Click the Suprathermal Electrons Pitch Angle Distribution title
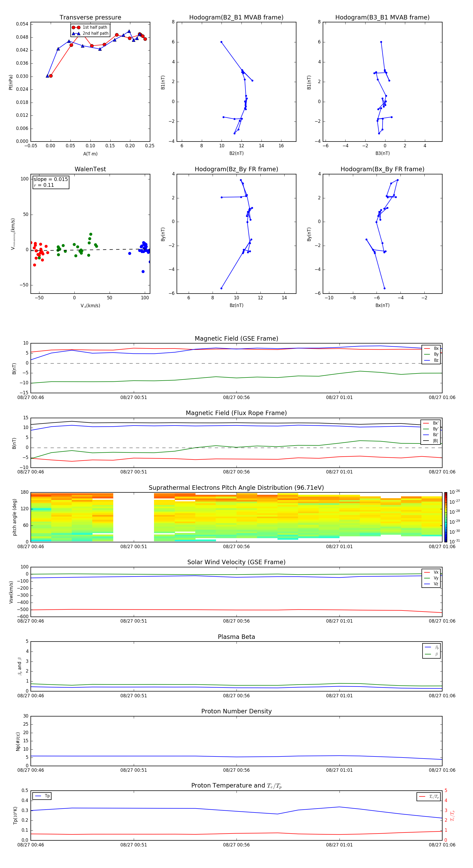 point(236,488)
